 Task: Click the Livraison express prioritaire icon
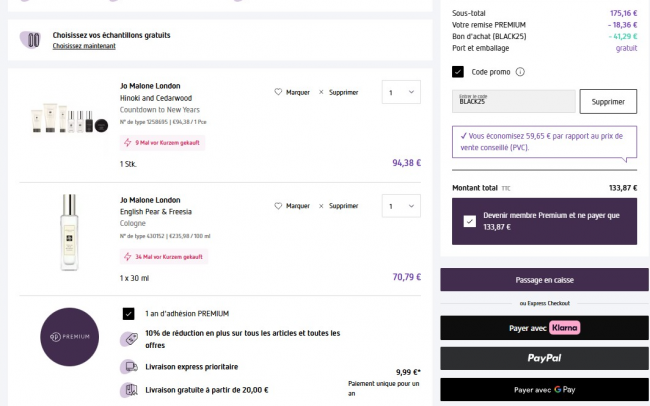tap(129, 366)
